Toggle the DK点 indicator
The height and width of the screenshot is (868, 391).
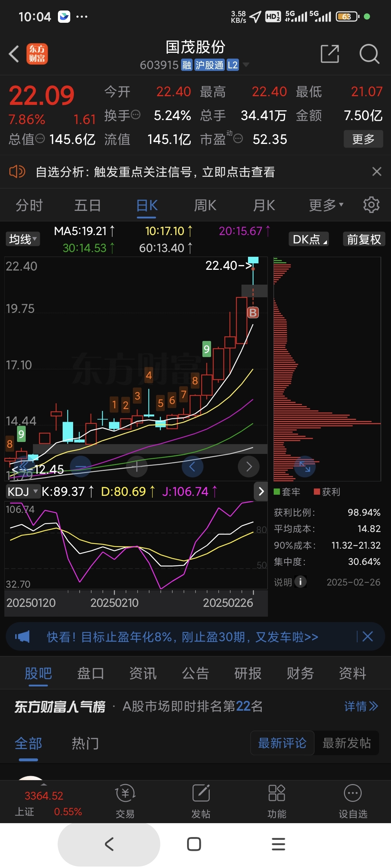pos(309,239)
